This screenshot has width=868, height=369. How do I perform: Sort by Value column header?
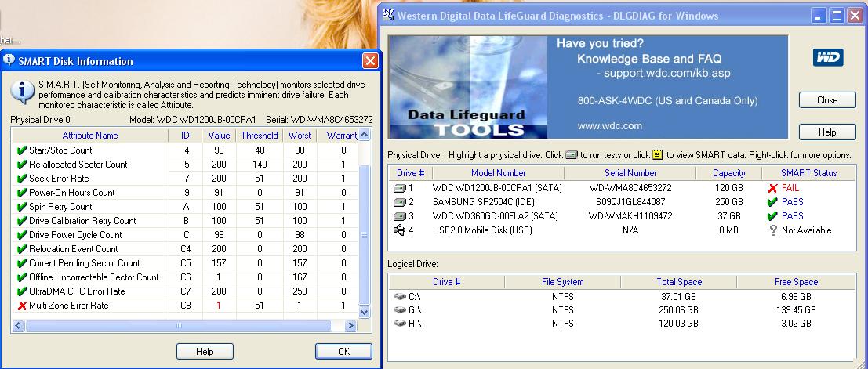click(x=220, y=136)
